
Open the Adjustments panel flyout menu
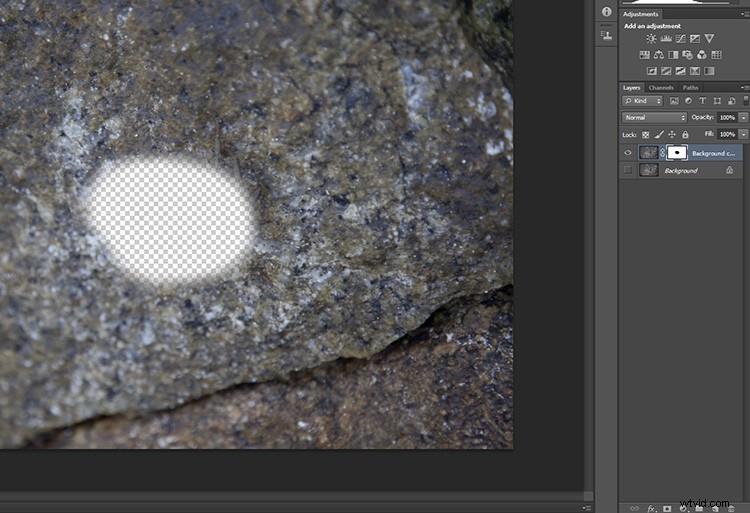744,14
